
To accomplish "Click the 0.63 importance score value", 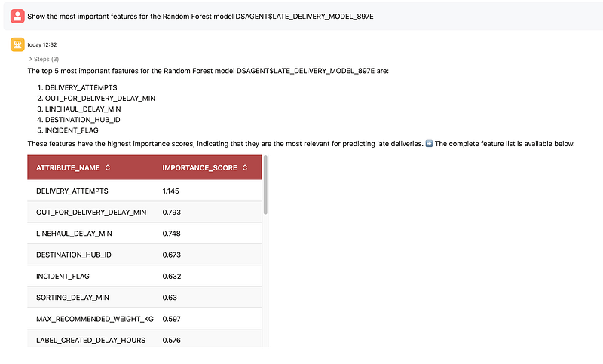I will 170,297.
